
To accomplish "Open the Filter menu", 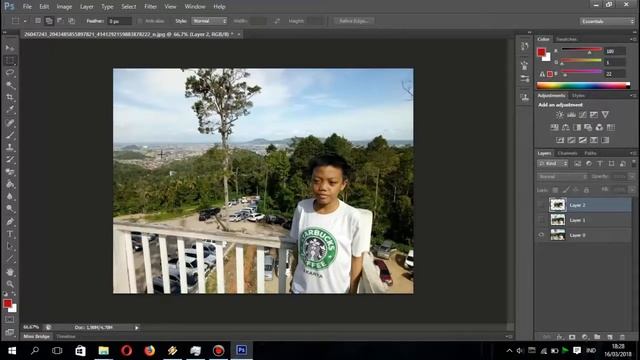I will click(150, 7).
